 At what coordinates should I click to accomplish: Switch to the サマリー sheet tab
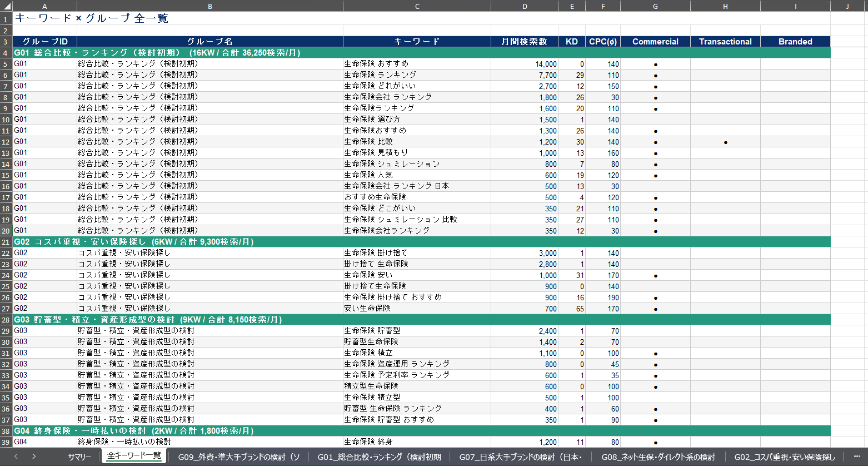79,457
